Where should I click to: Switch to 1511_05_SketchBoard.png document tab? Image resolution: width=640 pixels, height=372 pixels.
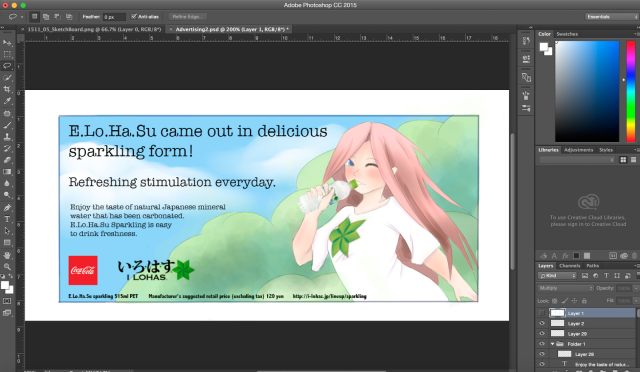point(94,29)
